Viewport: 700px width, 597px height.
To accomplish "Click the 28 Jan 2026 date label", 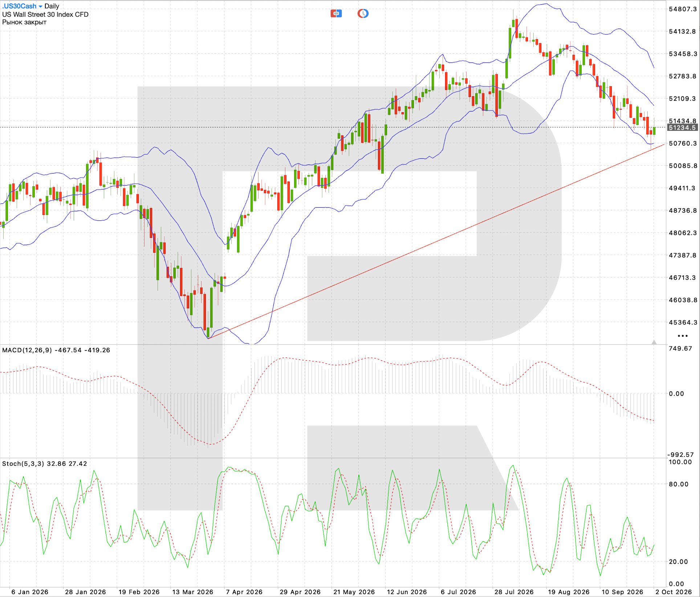I will click(85, 592).
